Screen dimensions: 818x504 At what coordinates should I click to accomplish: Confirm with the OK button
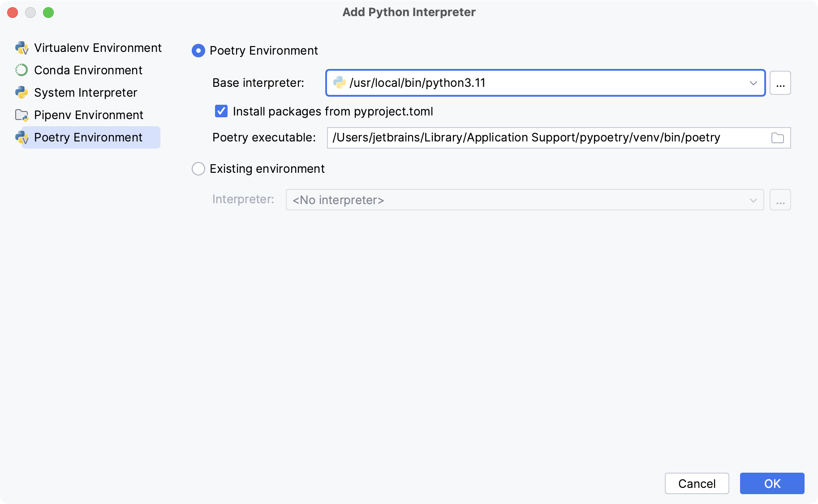click(x=772, y=483)
